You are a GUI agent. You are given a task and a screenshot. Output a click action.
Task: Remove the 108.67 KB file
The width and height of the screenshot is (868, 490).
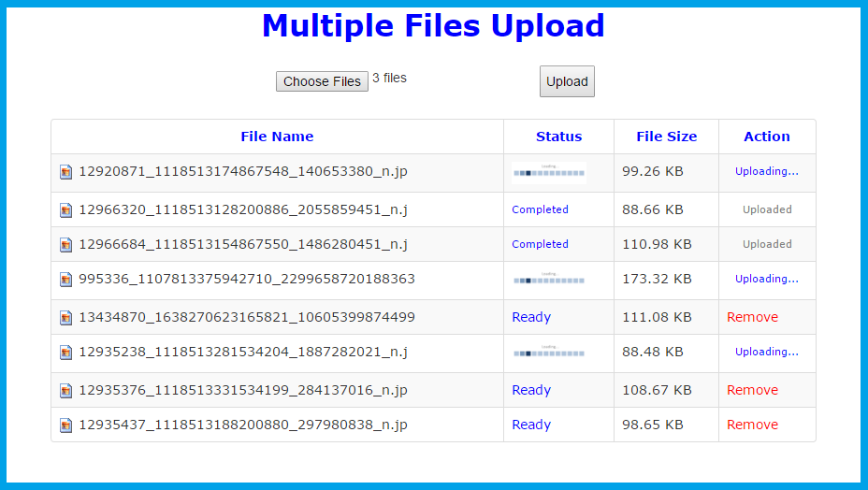(x=752, y=390)
